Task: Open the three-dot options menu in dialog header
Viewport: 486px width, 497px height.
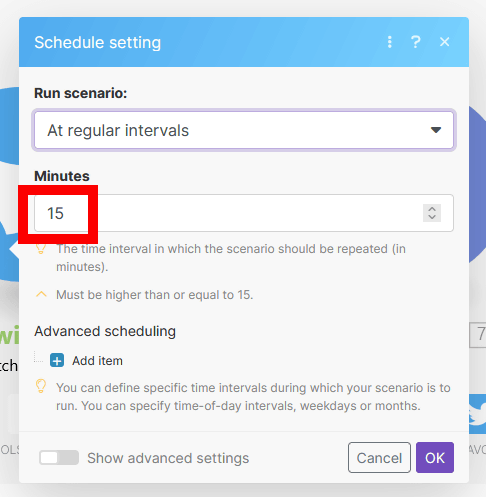Action: [x=389, y=42]
